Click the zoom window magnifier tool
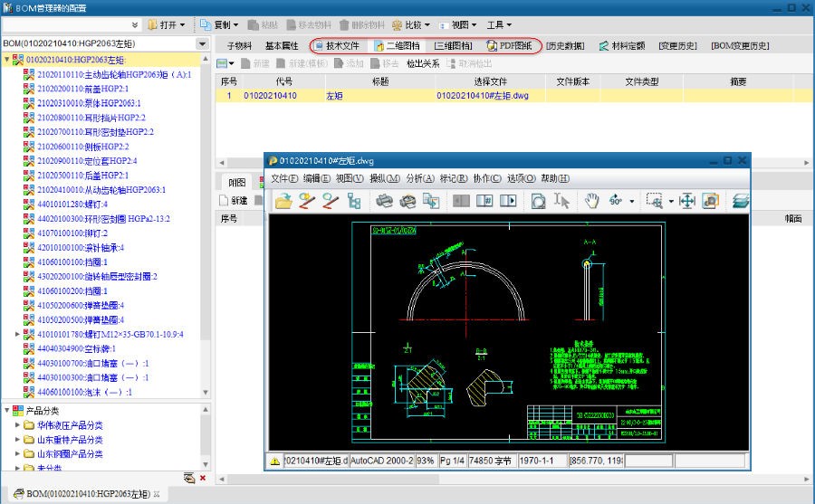This screenshot has width=815, height=504. (654, 202)
